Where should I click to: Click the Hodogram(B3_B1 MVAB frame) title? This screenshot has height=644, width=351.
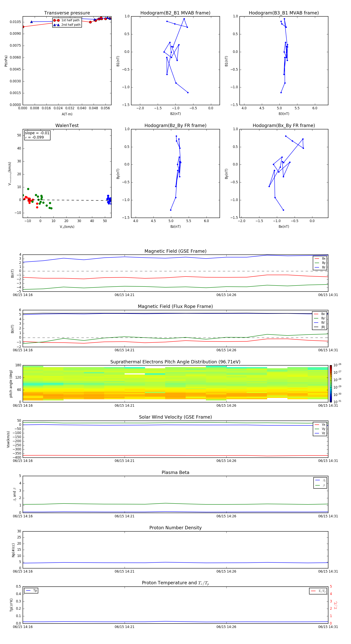(x=284, y=13)
